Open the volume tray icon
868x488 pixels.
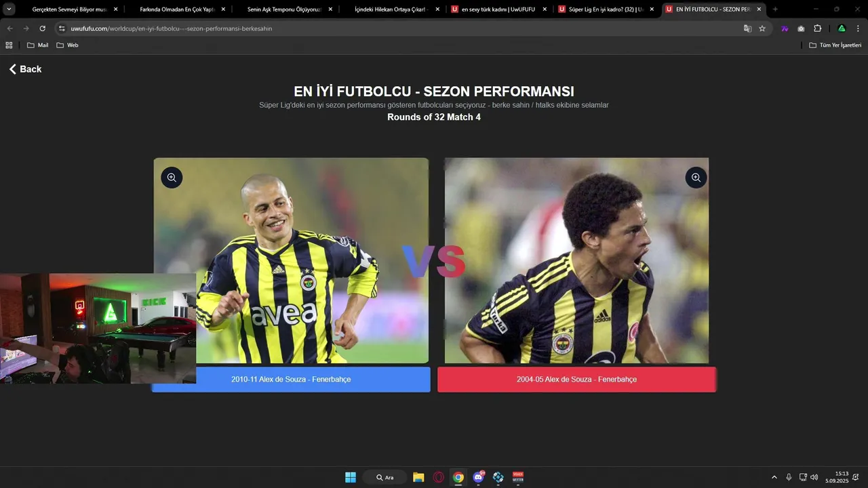point(814,477)
